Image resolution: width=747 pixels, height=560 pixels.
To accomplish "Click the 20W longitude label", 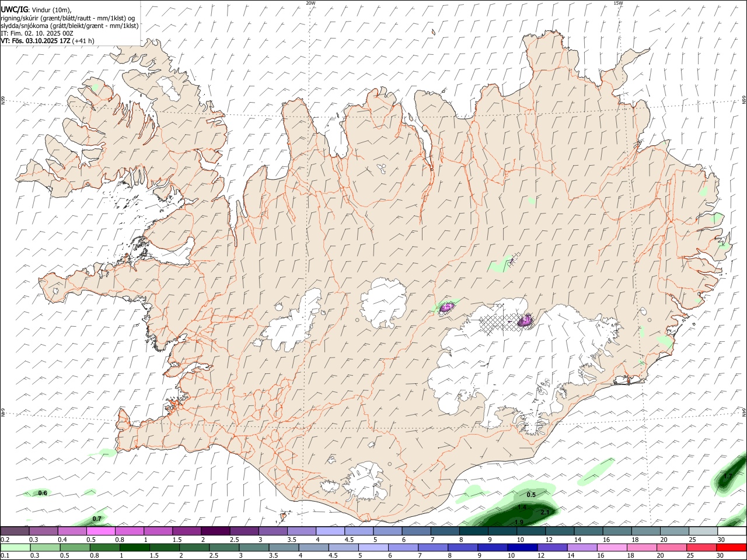I will click(x=310, y=3).
